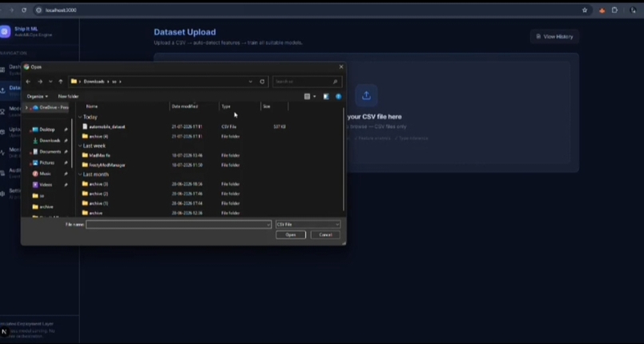Click the Open button in the dialog
The height and width of the screenshot is (344, 644).
[291, 235]
